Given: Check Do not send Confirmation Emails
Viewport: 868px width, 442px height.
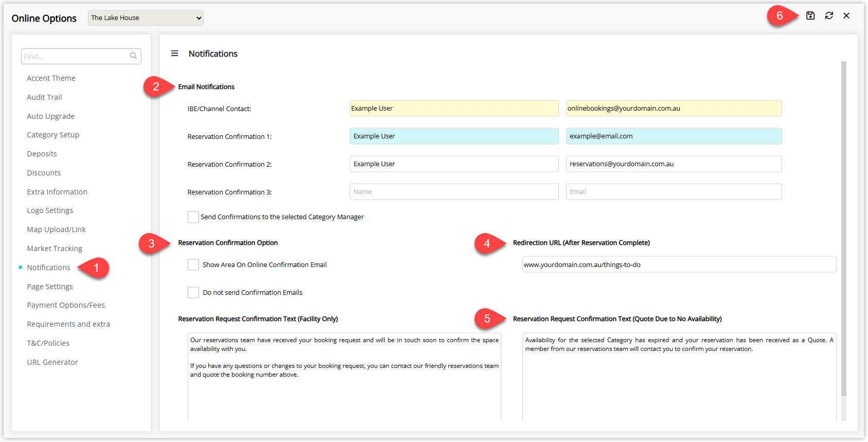Looking at the screenshot, I should pos(193,293).
